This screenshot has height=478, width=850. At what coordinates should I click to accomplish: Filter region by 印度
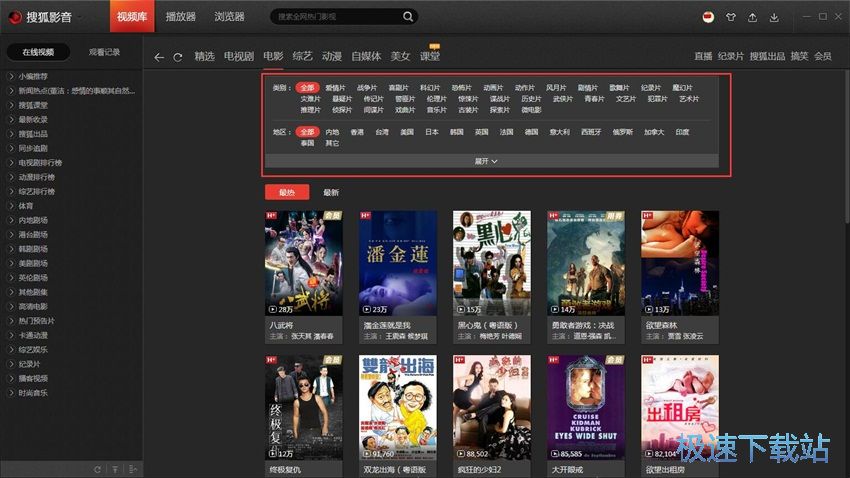click(682, 132)
